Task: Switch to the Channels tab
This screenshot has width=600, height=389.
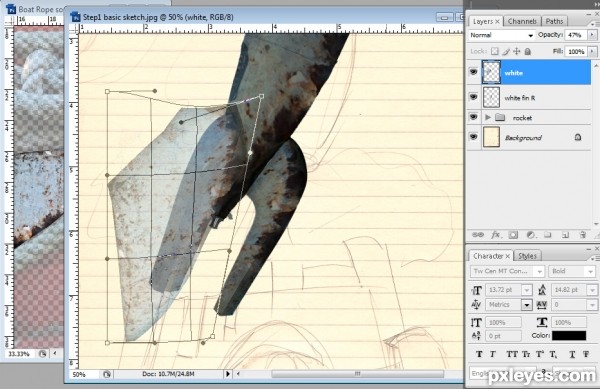Action: coord(522,21)
